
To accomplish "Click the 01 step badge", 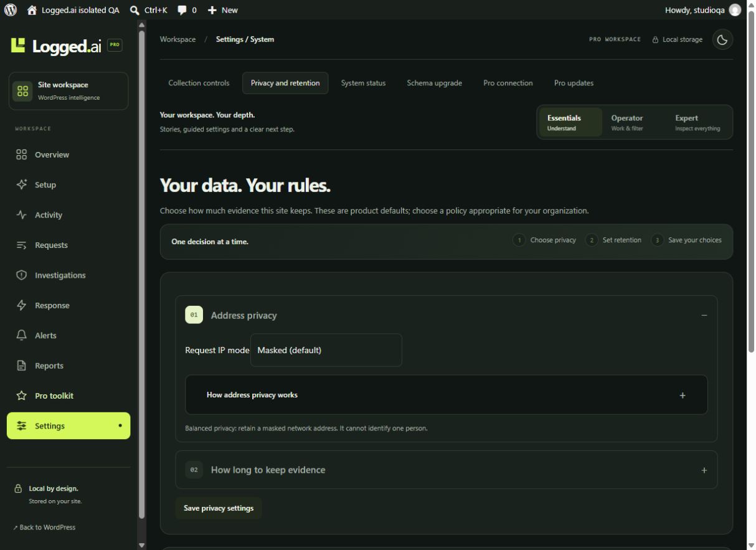I will coord(194,315).
